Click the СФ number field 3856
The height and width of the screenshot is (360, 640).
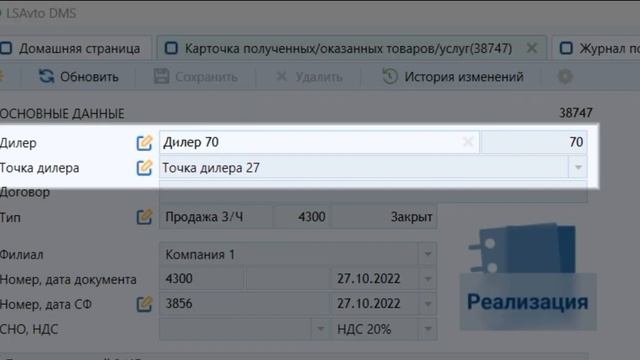(244, 304)
